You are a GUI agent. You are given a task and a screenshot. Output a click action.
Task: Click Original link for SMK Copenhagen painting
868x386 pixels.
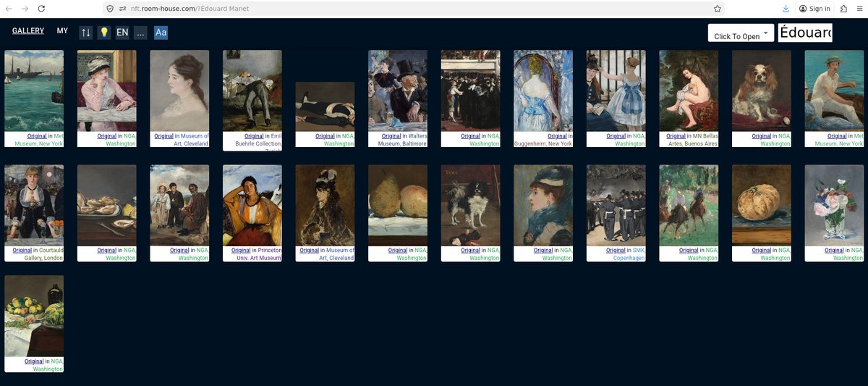[616, 251]
